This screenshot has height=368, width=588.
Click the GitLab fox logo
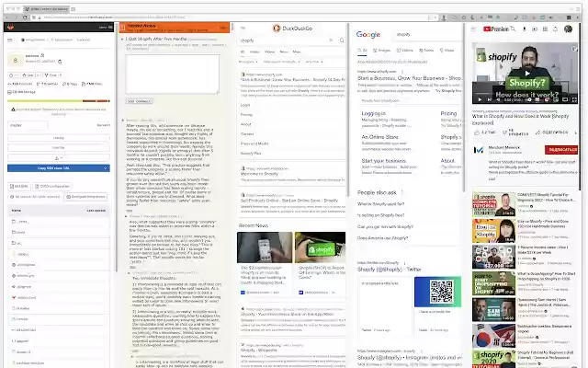(x=11, y=27)
